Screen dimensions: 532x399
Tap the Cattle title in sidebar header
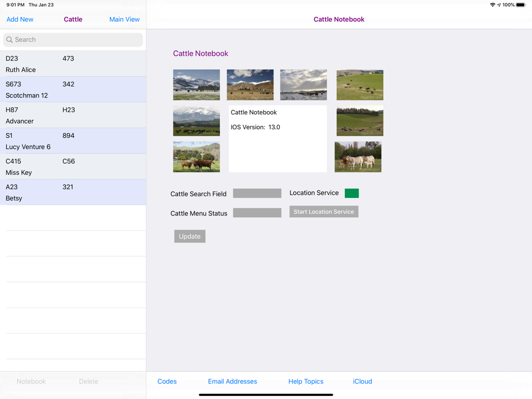click(73, 19)
